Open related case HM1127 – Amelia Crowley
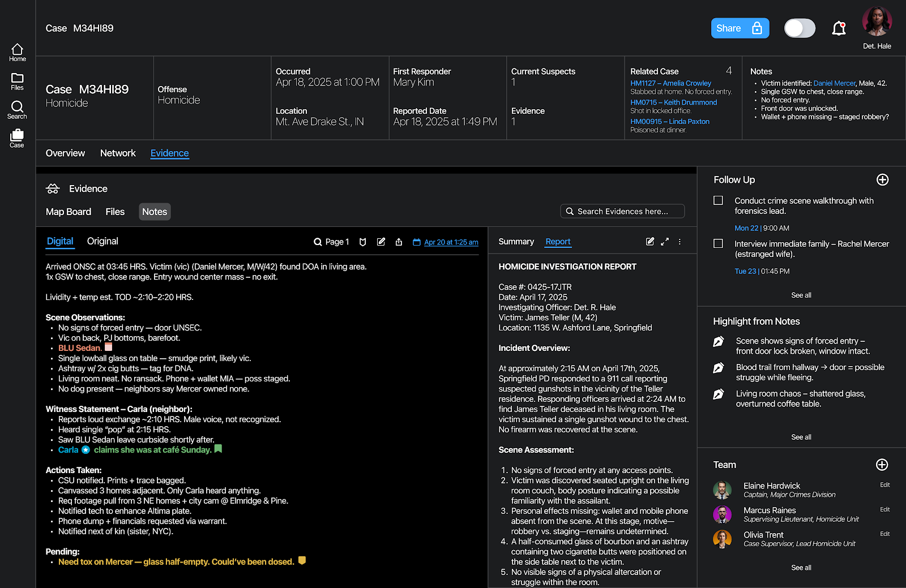 click(x=670, y=83)
